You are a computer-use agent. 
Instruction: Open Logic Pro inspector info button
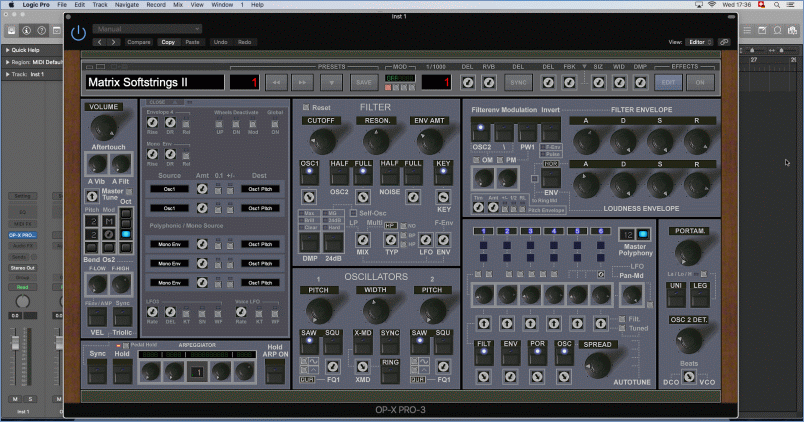coord(27,31)
